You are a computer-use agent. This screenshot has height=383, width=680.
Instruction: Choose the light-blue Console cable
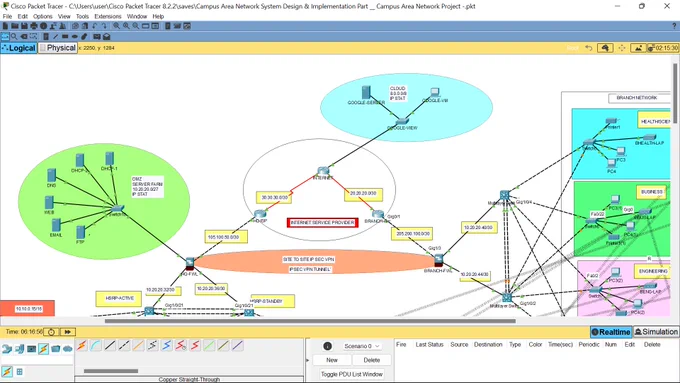(x=95, y=345)
